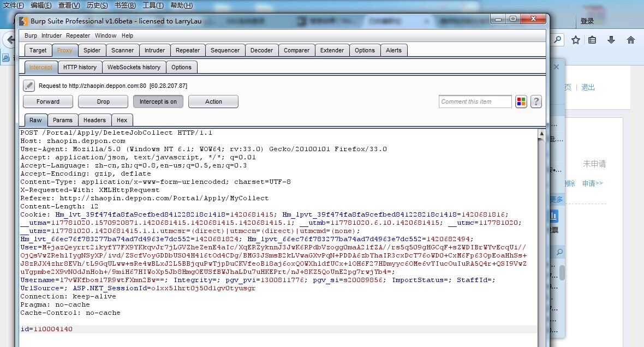The image size is (644, 347).
Task: Click the 退出 link in browser page
Action: (588, 87)
